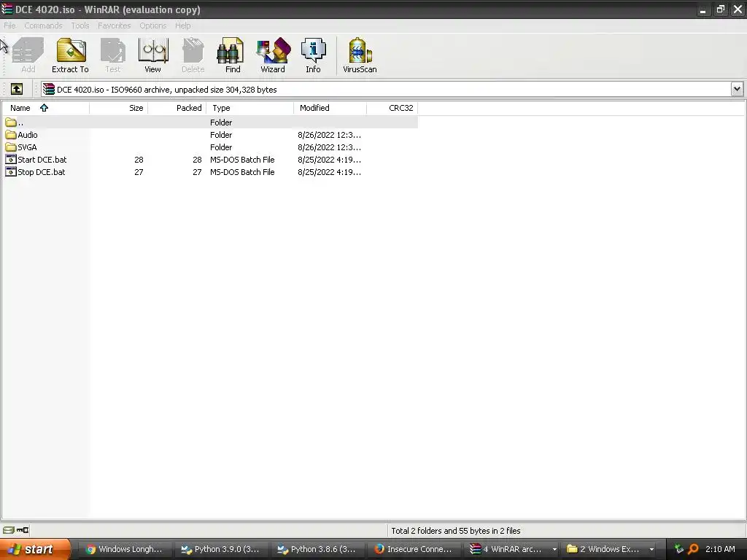The width and height of the screenshot is (747, 560).
Task: Select the SVGA folder name
Action: tap(27, 147)
